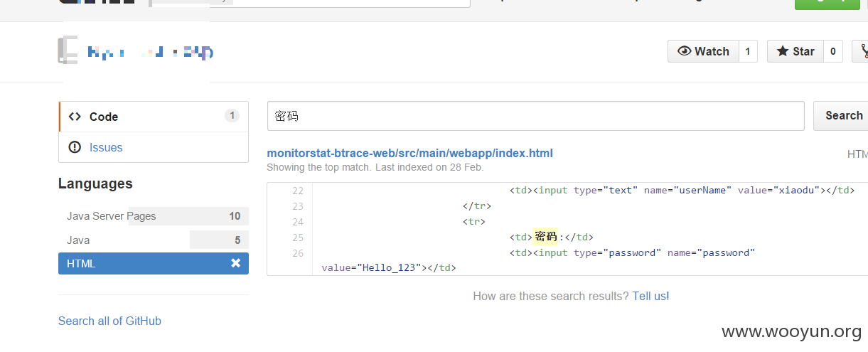Open monitorstat-btrace-web index.html result
The image size is (868, 352).
click(x=409, y=153)
